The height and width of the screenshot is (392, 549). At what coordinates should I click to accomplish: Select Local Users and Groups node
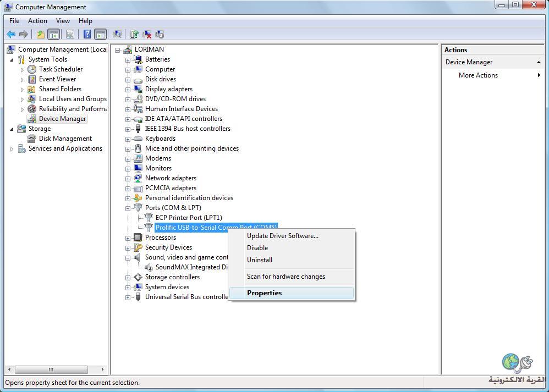pyautogui.click(x=73, y=99)
